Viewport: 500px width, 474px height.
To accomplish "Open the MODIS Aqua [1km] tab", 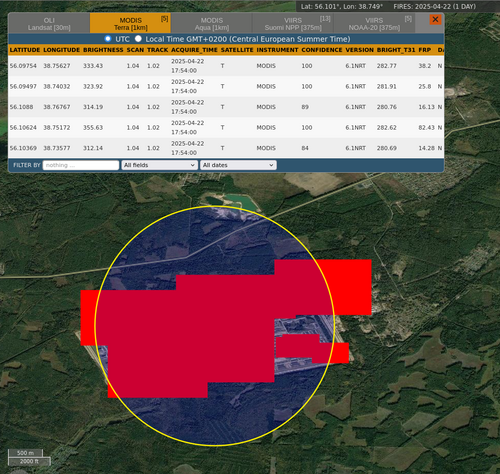I will coord(212,24).
